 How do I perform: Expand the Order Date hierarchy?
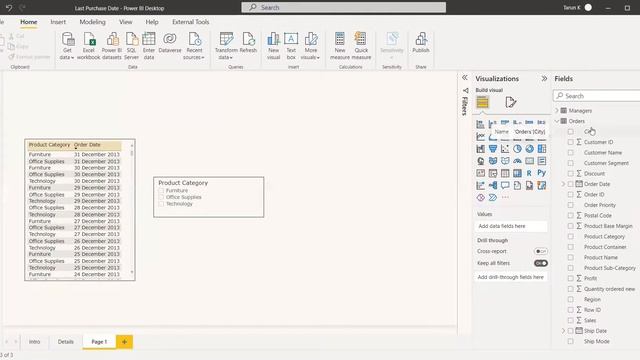point(564,184)
